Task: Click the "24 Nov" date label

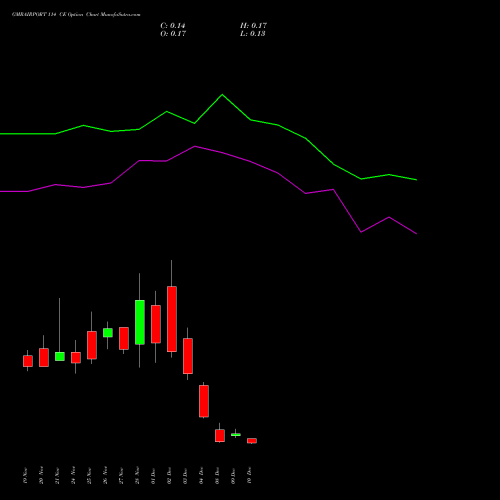Action: [x=73, y=476]
